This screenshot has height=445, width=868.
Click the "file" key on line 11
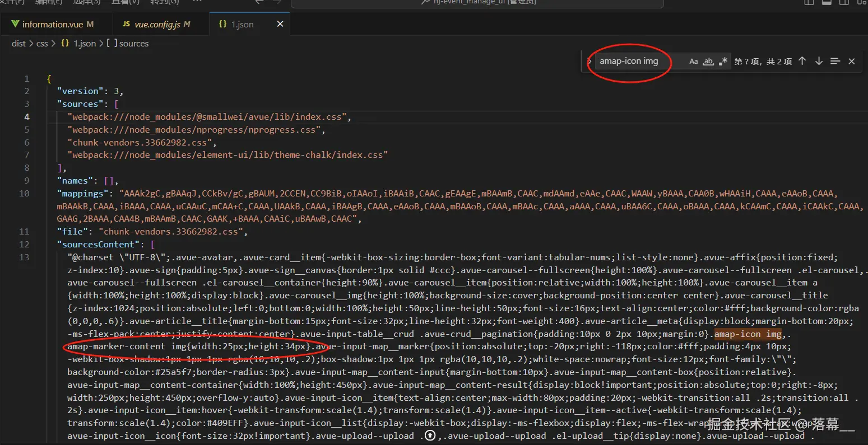click(72, 231)
